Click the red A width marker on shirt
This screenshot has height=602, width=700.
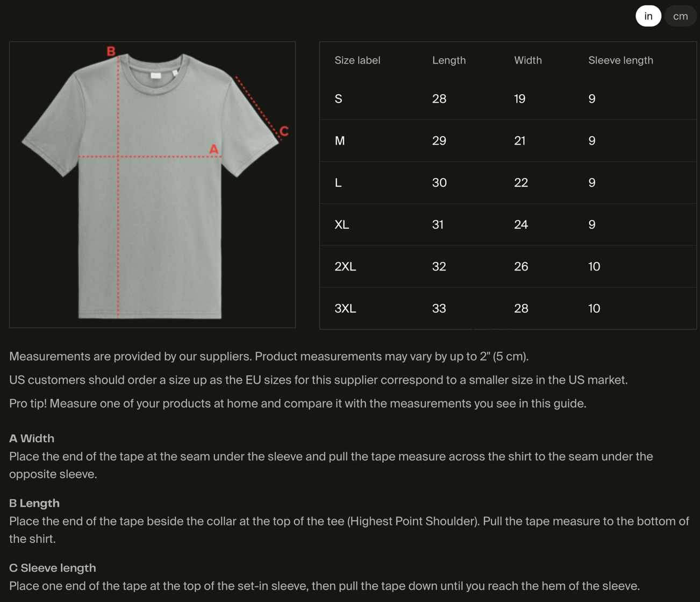tap(214, 149)
